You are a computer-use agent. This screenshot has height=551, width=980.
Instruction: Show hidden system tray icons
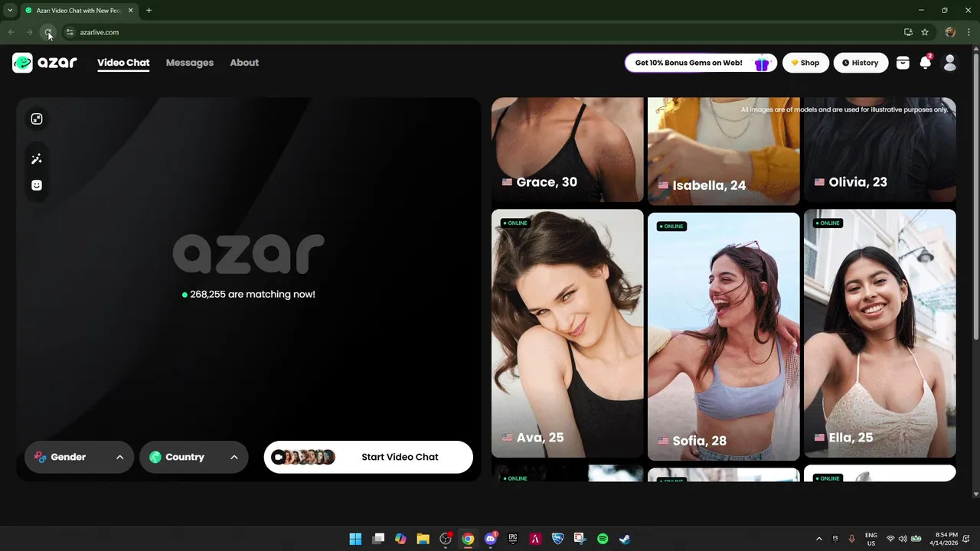(x=819, y=539)
